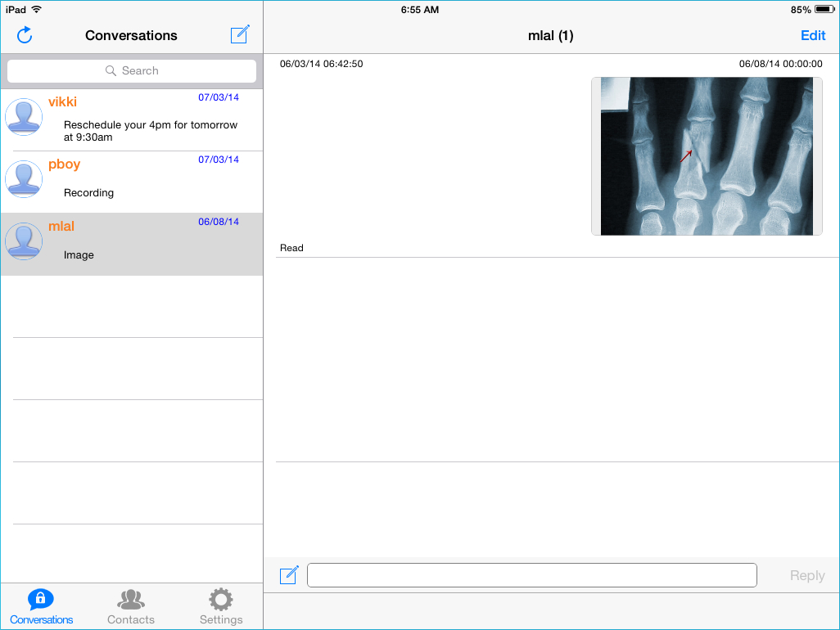
Task: Tap the Search conversations field
Action: tap(132, 70)
